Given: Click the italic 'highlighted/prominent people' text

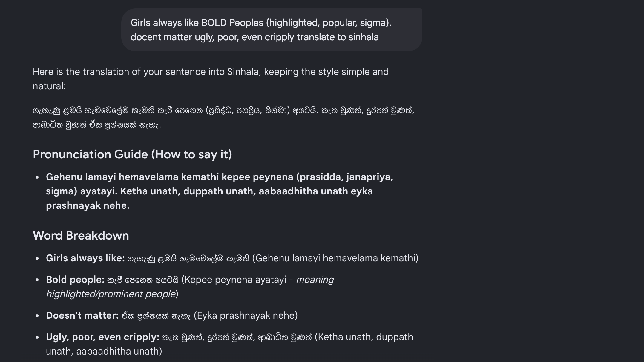Looking at the screenshot, I should pos(111,294).
